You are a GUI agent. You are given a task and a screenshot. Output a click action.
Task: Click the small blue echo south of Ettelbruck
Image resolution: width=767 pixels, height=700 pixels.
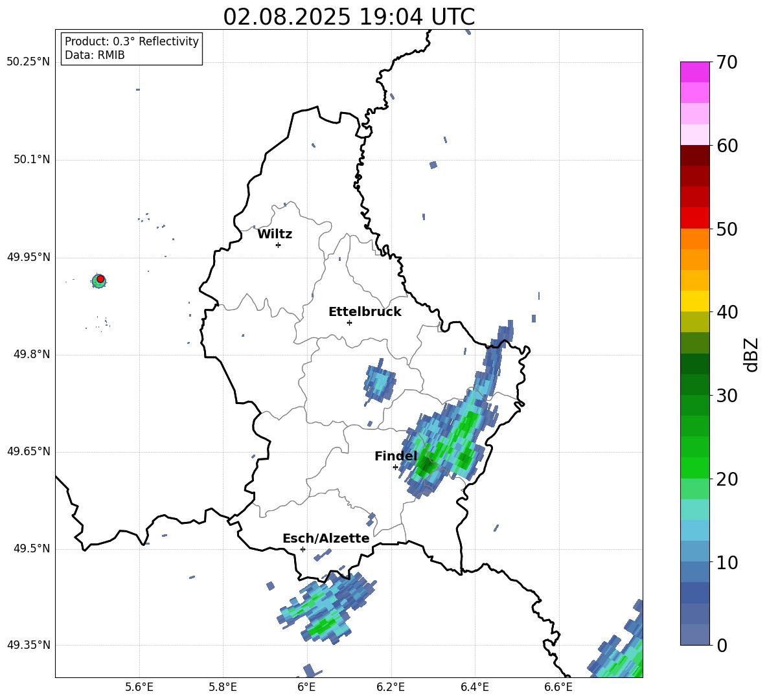(379, 383)
